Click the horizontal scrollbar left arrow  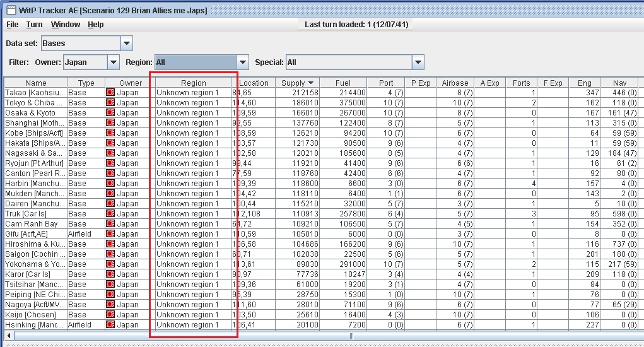coord(9,336)
